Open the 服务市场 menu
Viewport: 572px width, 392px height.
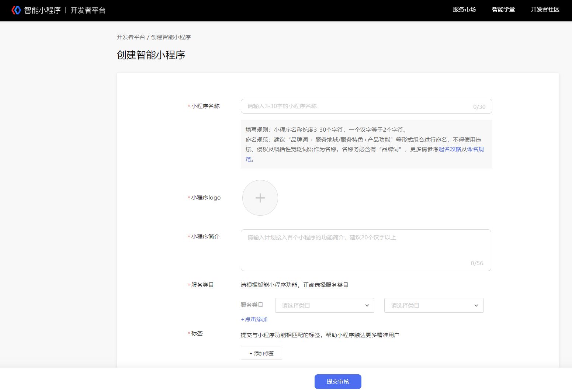point(464,10)
